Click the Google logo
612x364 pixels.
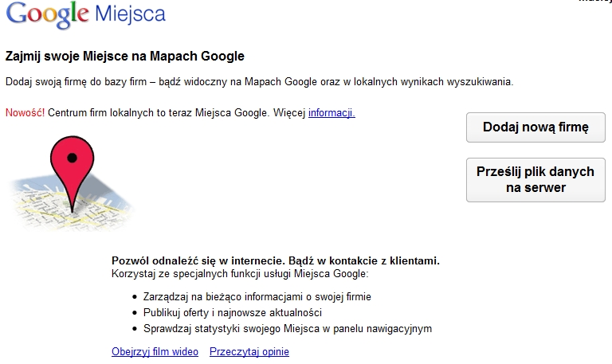point(46,14)
